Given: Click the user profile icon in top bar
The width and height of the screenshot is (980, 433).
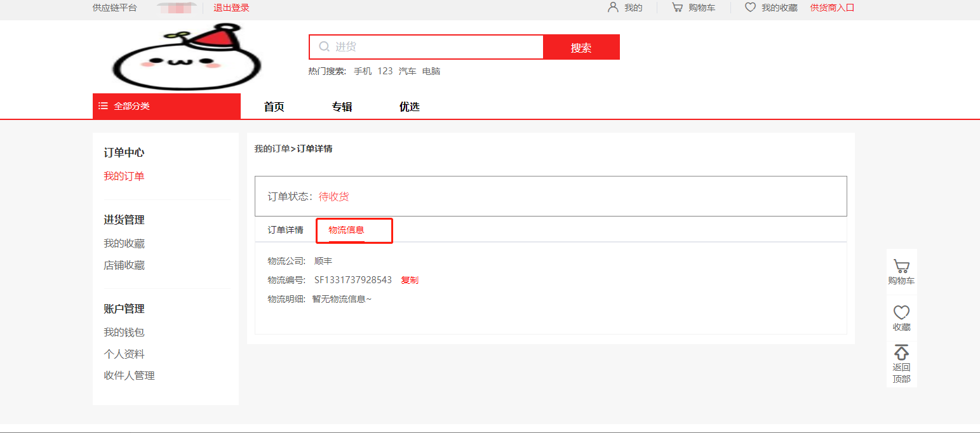Looking at the screenshot, I should [x=613, y=8].
